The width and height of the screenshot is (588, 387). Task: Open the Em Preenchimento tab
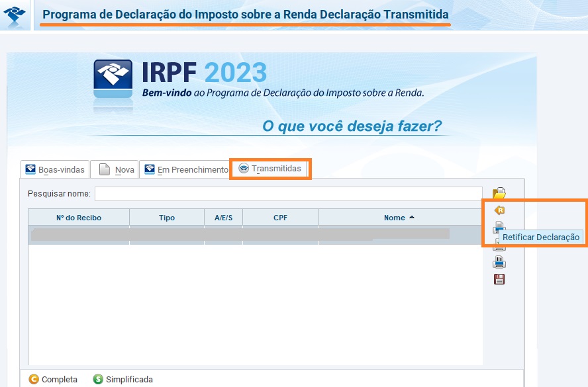(185, 169)
